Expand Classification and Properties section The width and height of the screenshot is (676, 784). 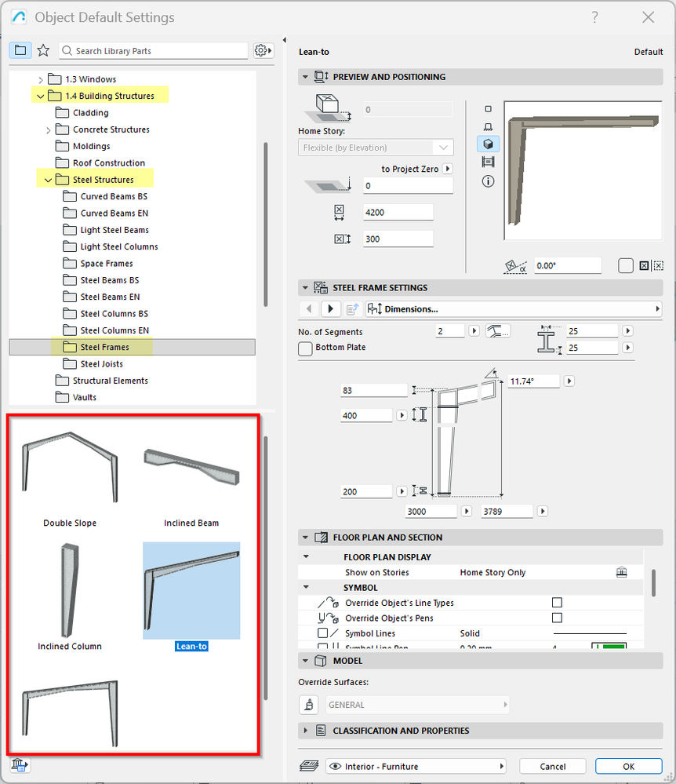(305, 731)
